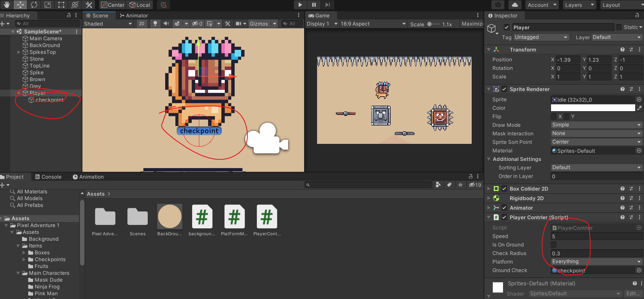
Task: Open eyedropper for sprite color
Action: tap(640, 108)
